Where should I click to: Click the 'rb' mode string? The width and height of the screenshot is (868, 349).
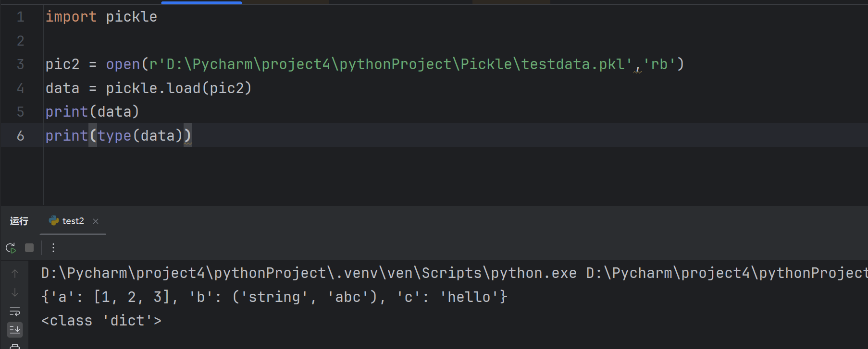[659, 64]
